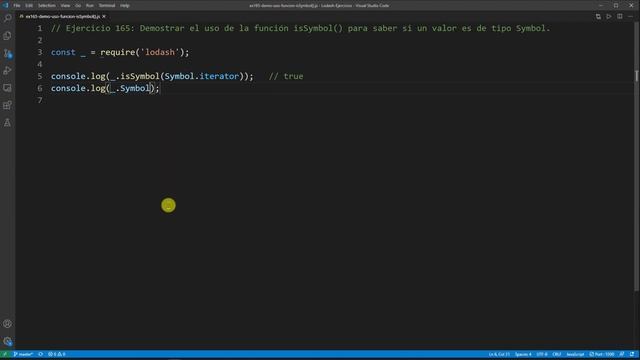640x360 pixels.
Task: Maximize or restore the VS Code window
Action: tap(616, 5)
